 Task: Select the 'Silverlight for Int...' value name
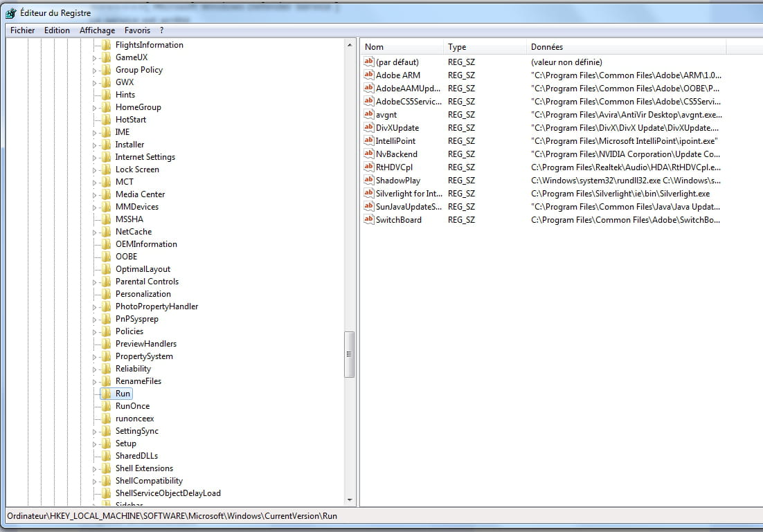[x=409, y=194]
